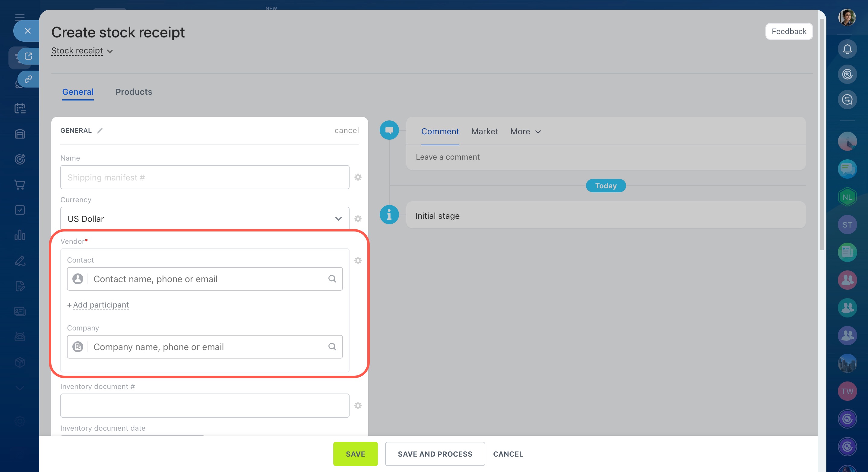Click the SAVE AND PROCESS button

pyautogui.click(x=435, y=454)
